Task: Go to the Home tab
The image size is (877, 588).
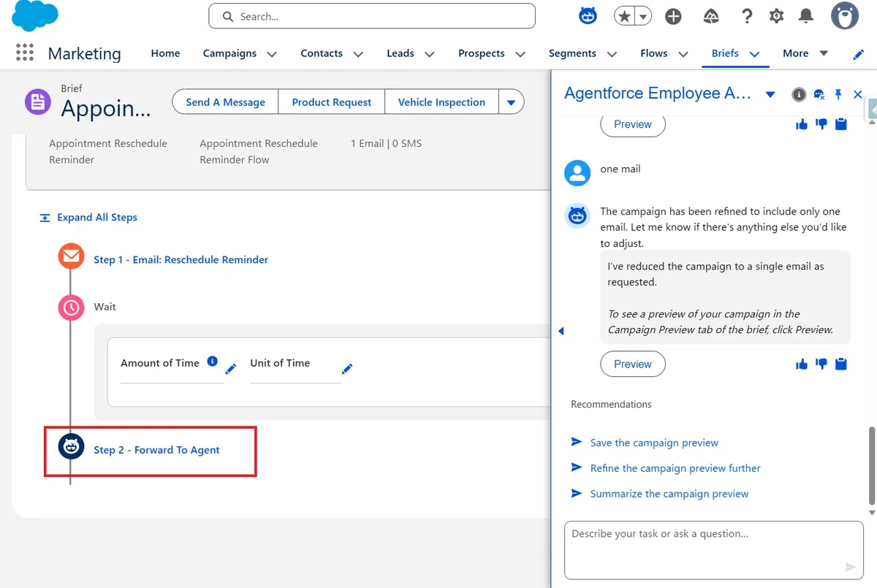Action: click(x=165, y=53)
